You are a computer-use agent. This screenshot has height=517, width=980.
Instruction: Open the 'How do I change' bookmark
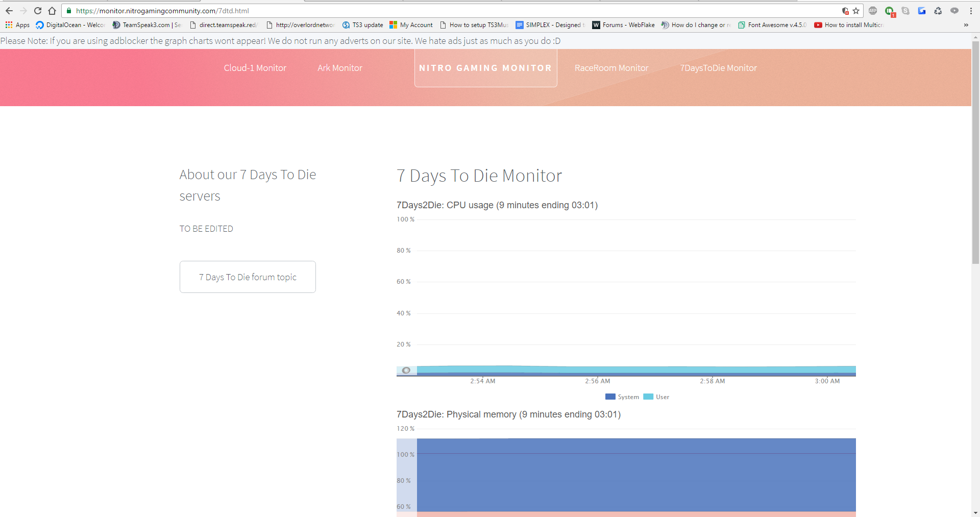pos(696,25)
